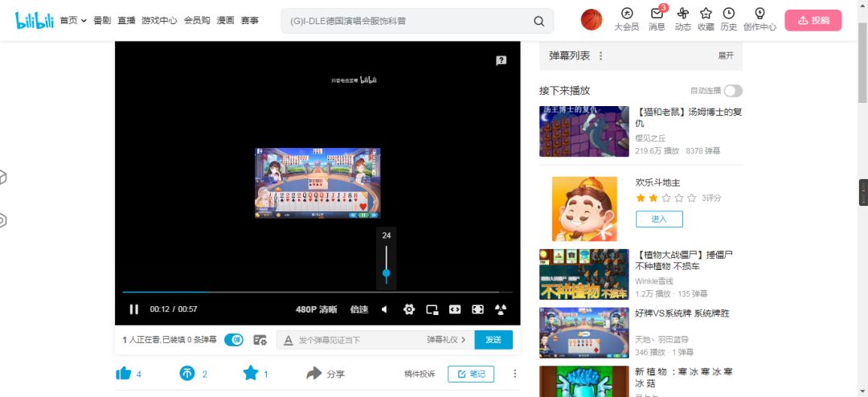The width and height of the screenshot is (868, 397).
Task: Open danmaku font style A icon
Action: pyautogui.click(x=289, y=340)
